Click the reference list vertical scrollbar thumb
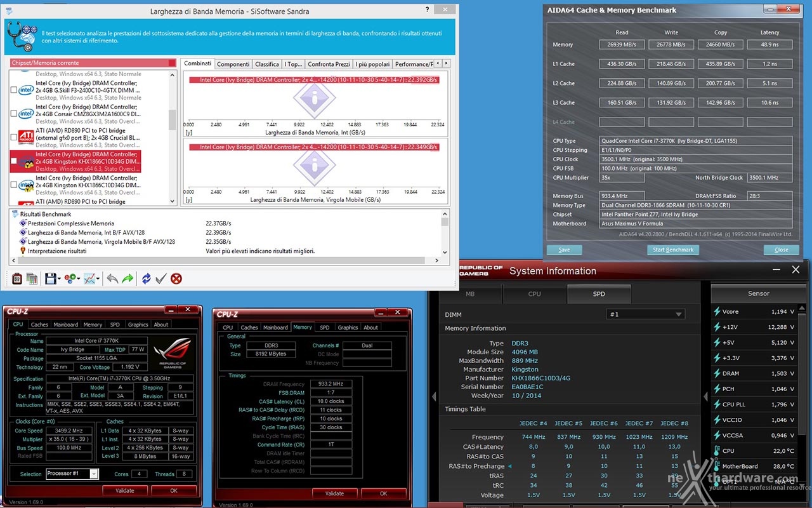Screen dimensions: 812x508 [x=172, y=119]
